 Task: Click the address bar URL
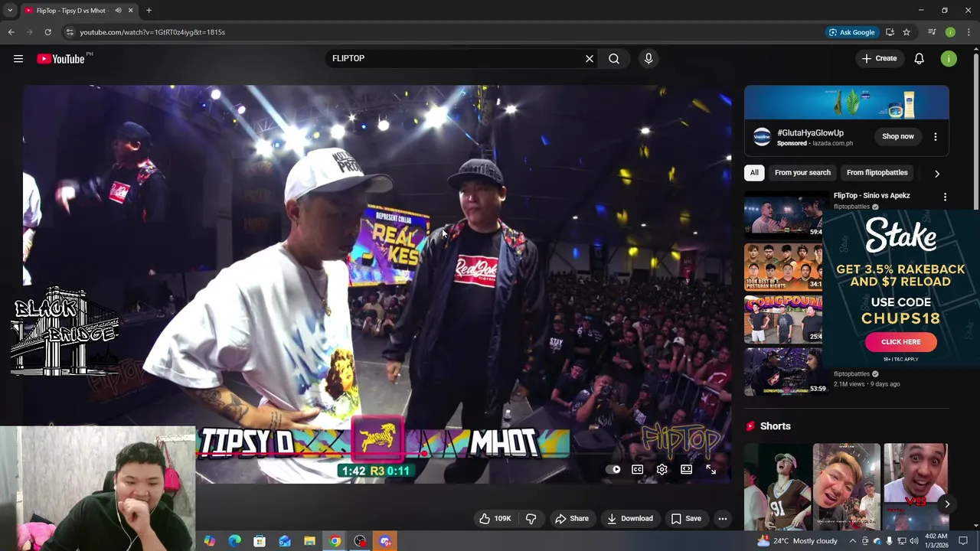tap(152, 32)
